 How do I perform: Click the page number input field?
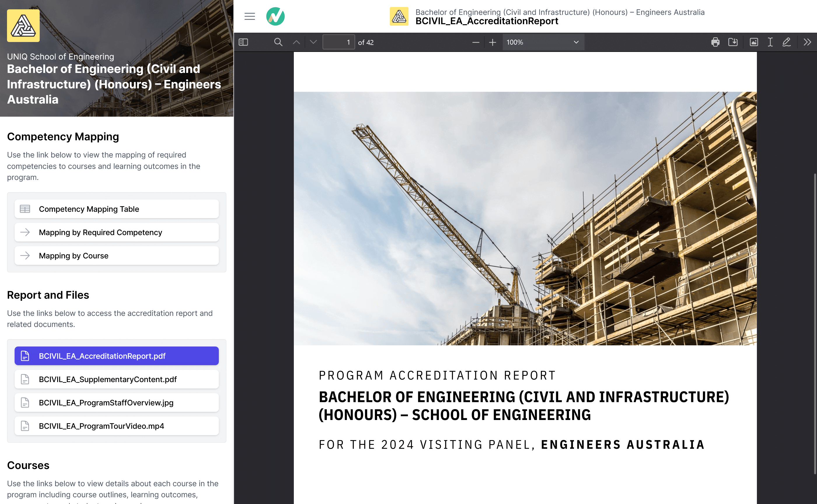click(x=338, y=42)
